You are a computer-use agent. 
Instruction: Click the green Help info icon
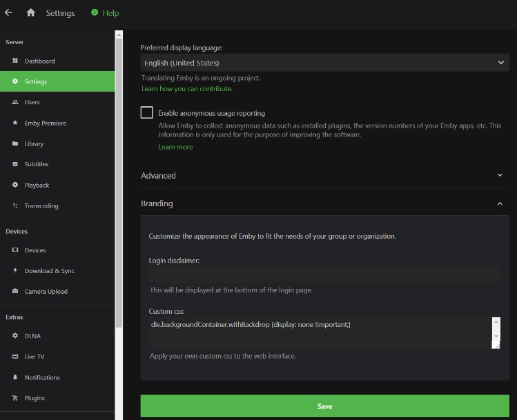[x=95, y=12]
